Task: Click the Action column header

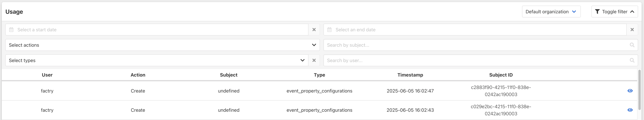Action: coord(138,75)
